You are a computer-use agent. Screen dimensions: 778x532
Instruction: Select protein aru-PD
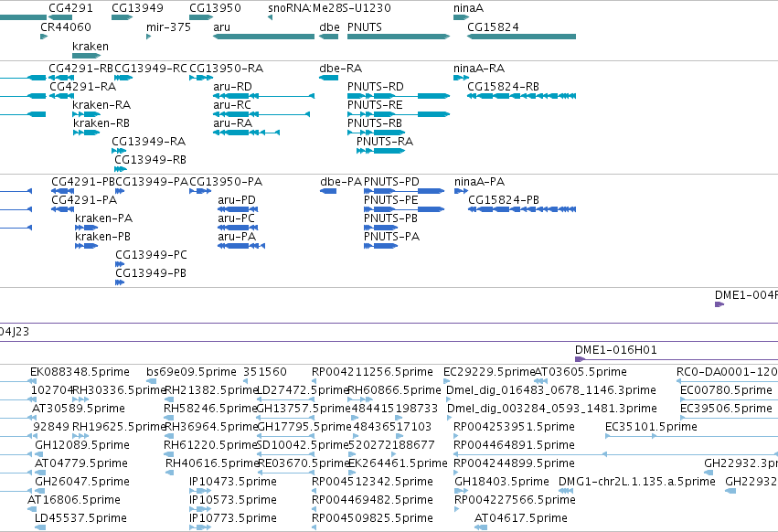(x=238, y=209)
